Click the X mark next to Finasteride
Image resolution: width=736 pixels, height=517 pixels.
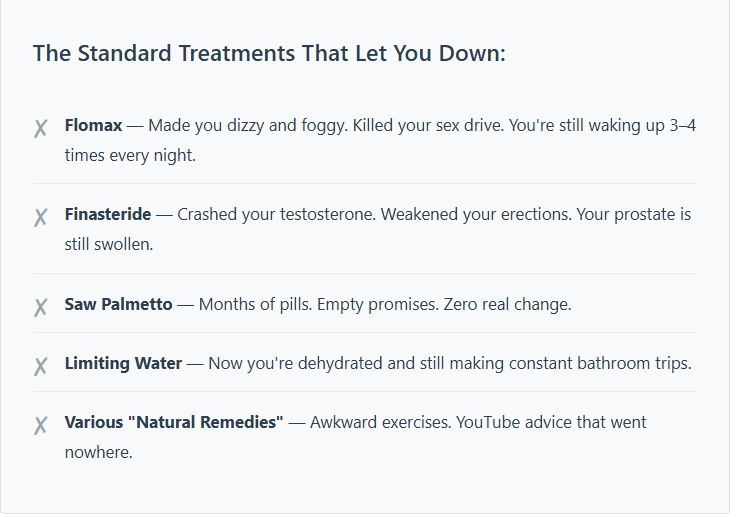pos(41,217)
